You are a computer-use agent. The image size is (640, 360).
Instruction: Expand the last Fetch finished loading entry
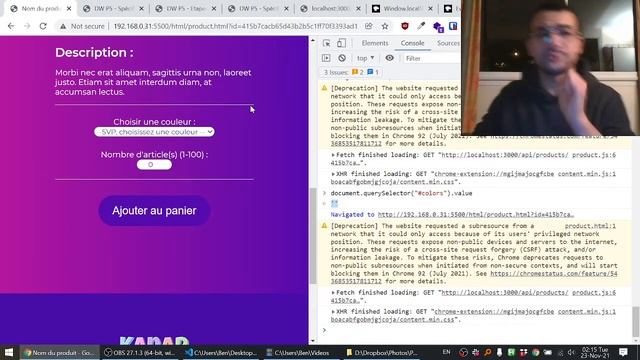point(333,293)
